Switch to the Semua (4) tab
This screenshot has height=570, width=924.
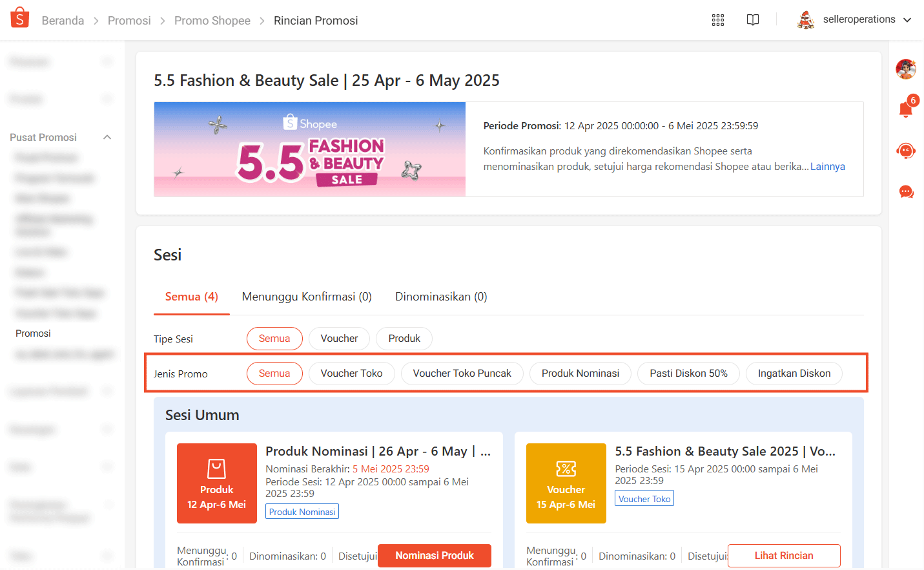[x=192, y=297]
